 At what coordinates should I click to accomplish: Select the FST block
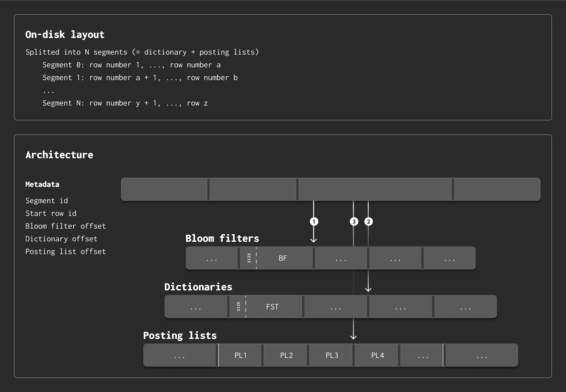coord(272,307)
